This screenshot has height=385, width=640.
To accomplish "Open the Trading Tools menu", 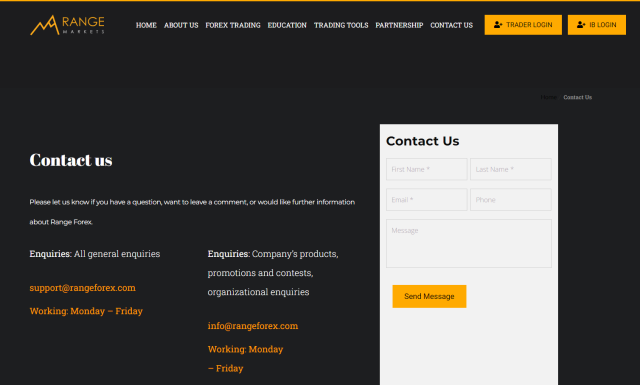I will [x=341, y=25].
